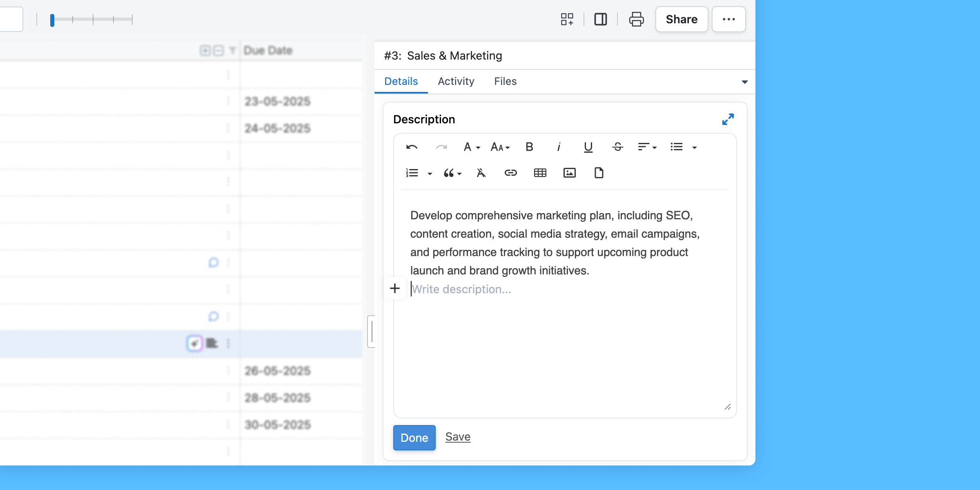Click the Save link
This screenshot has width=980, height=490.
click(x=458, y=437)
